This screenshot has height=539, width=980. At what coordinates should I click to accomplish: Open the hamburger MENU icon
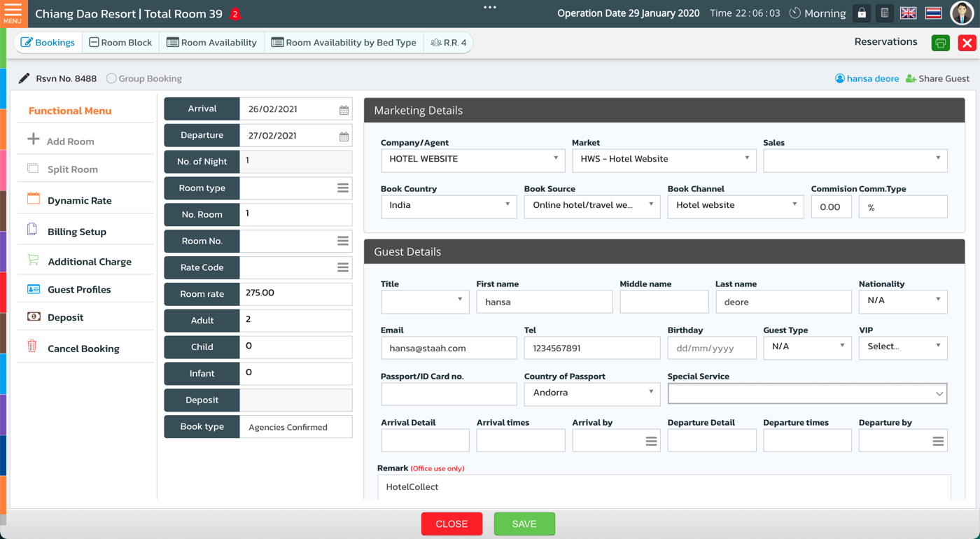tap(13, 13)
